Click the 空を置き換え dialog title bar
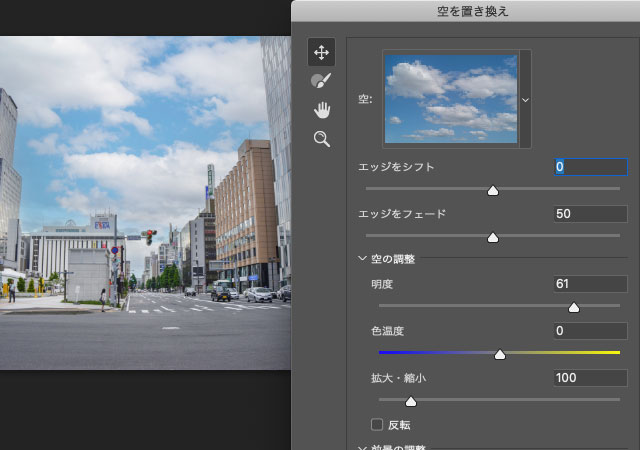 465,11
